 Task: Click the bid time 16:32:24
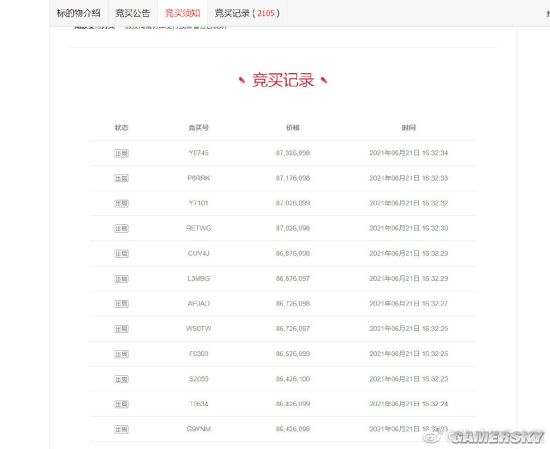409,404
